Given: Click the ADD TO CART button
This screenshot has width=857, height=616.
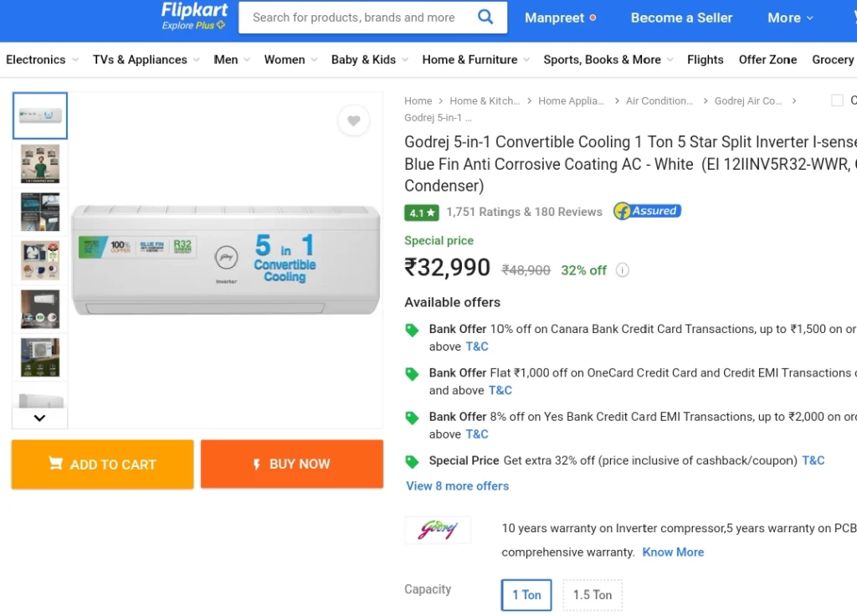Looking at the screenshot, I should click(102, 464).
